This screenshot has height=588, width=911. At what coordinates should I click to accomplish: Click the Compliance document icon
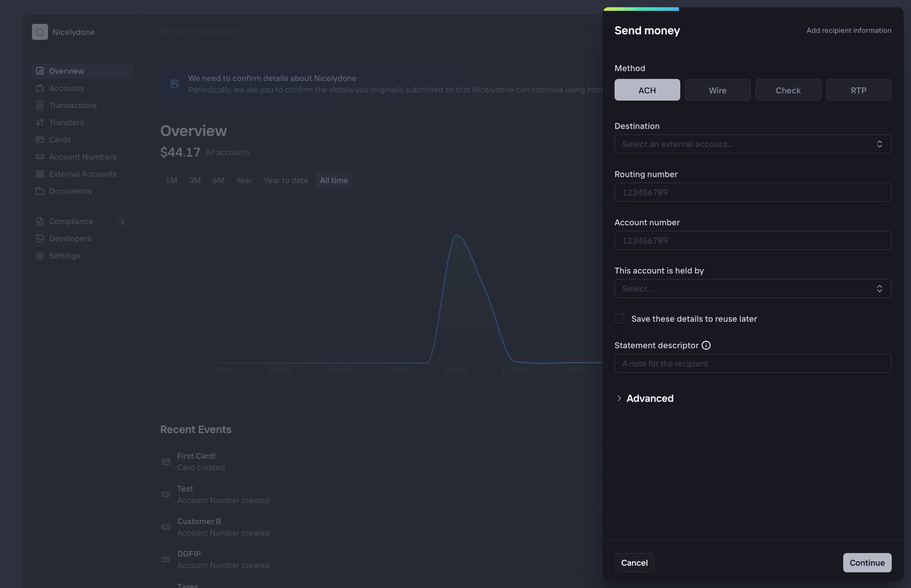pyautogui.click(x=40, y=221)
